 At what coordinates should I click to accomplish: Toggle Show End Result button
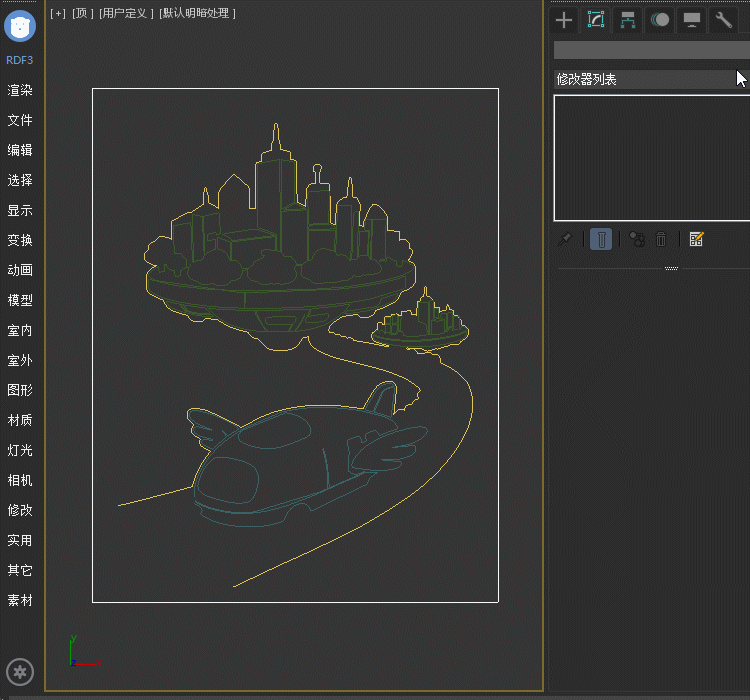pos(601,239)
